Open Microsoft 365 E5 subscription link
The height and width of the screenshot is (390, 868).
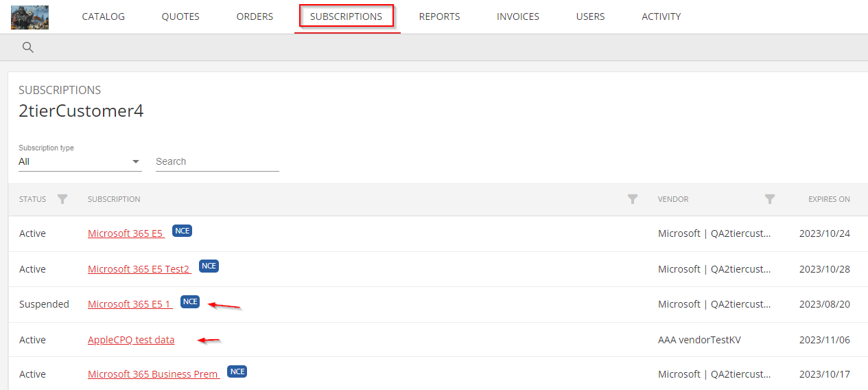pos(126,233)
